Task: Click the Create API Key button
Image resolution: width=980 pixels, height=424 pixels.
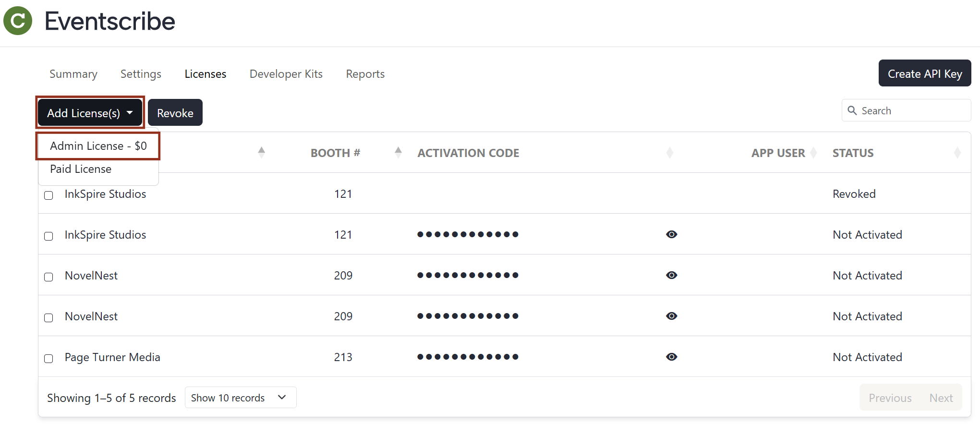Action: (925, 73)
